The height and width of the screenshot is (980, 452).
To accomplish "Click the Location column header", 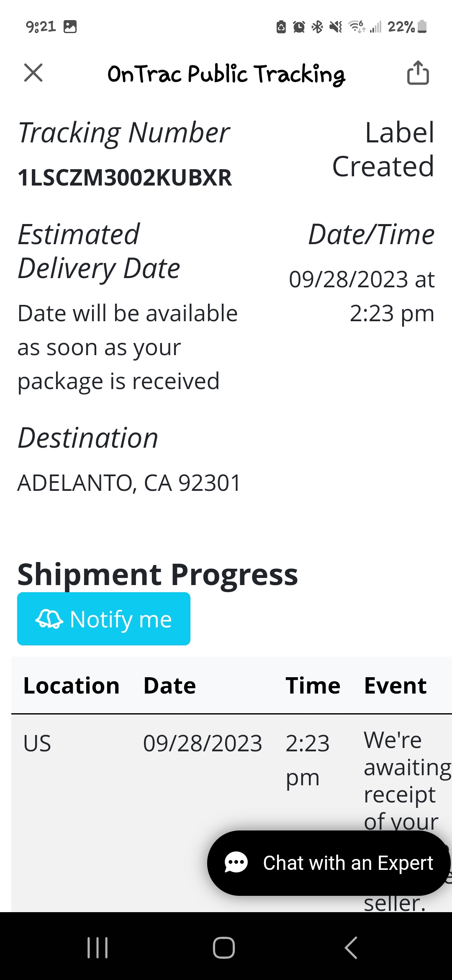I will (x=72, y=686).
